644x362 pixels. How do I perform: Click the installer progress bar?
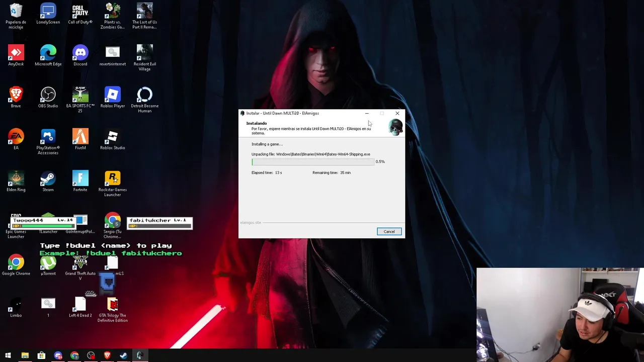point(312,162)
